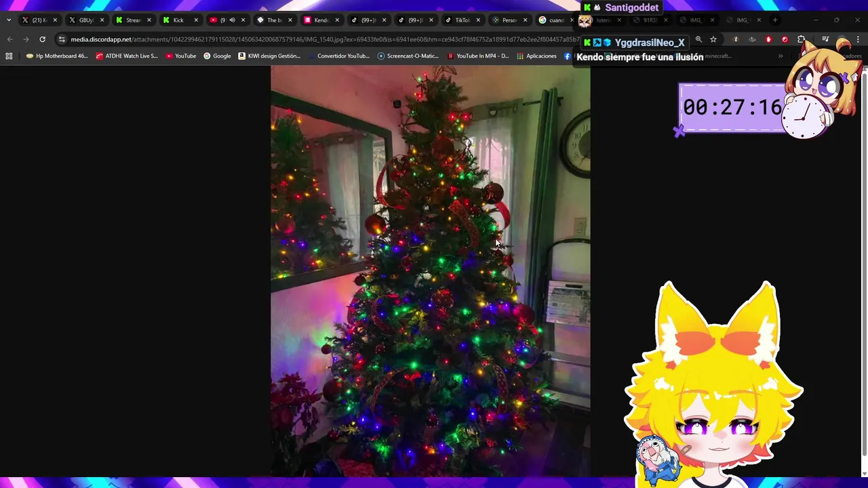View site information icon in address bar
This screenshot has height=488, width=868.
pyautogui.click(x=62, y=39)
